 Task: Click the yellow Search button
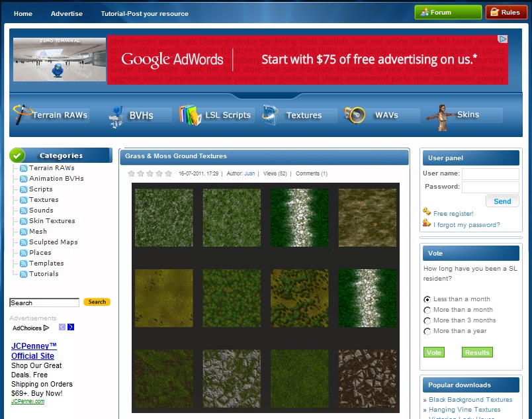pyautogui.click(x=97, y=302)
